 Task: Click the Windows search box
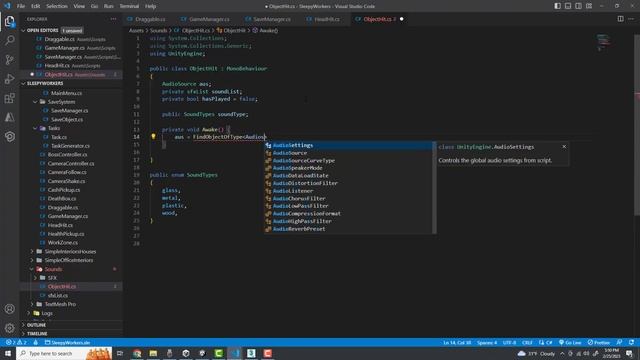(x=64, y=353)
